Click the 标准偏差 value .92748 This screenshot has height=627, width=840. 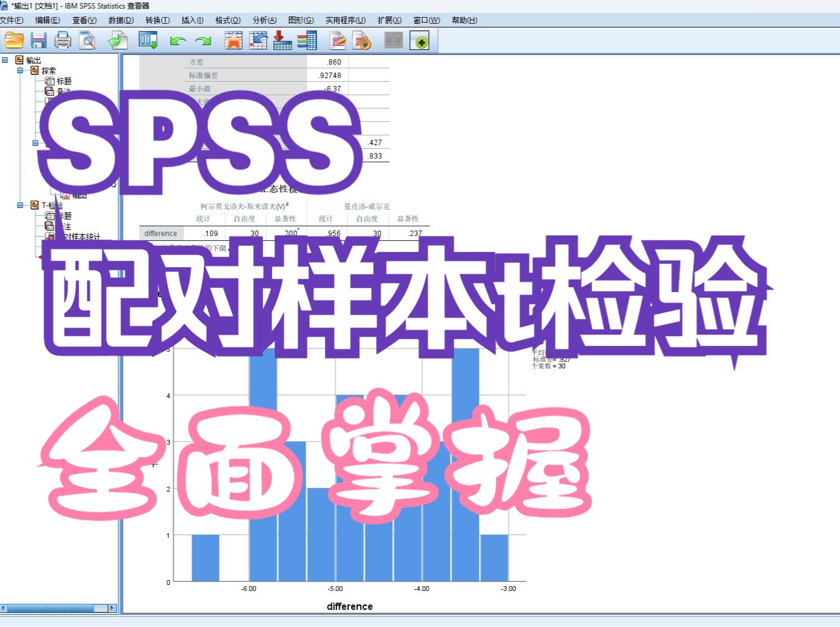330,76
